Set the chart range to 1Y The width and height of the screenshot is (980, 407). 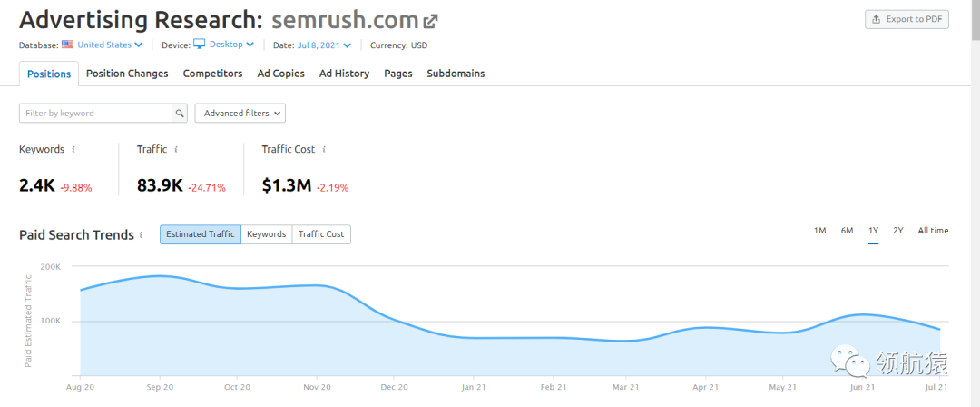point(873,231)
